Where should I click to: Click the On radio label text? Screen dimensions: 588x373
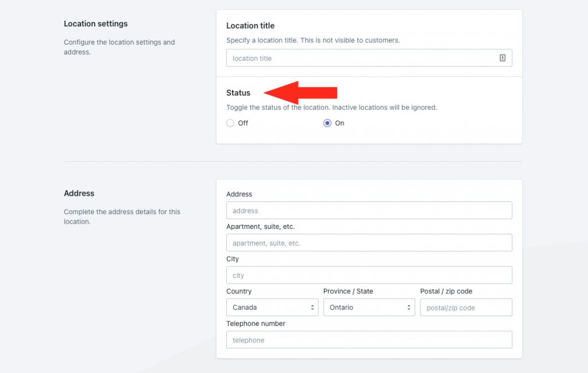coord(340,123)
